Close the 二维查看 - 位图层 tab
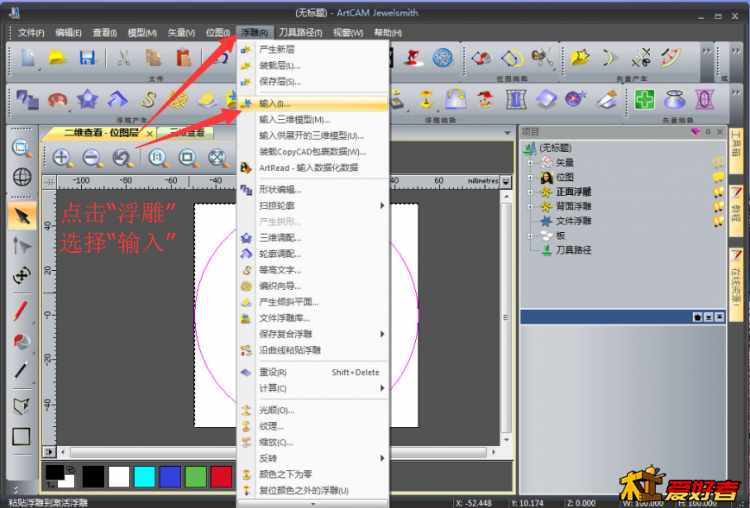750x508 pixels. click(x=150, y=133)
